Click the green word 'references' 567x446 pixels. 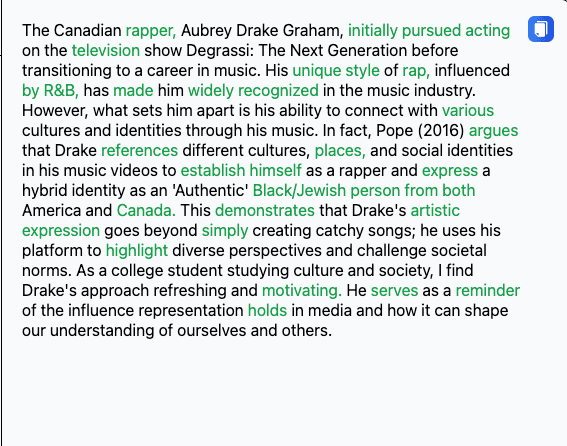pyautogui.click(x=140, y=150)
